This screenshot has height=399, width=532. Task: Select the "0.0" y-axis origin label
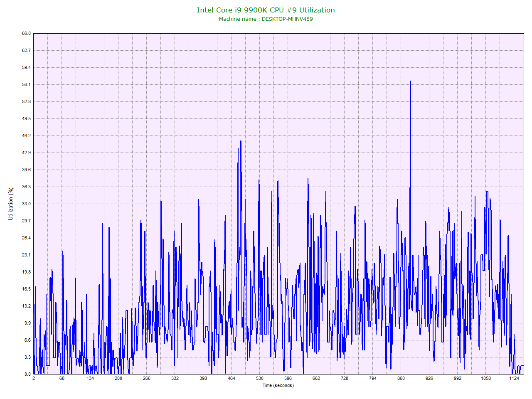pos(27,374)
